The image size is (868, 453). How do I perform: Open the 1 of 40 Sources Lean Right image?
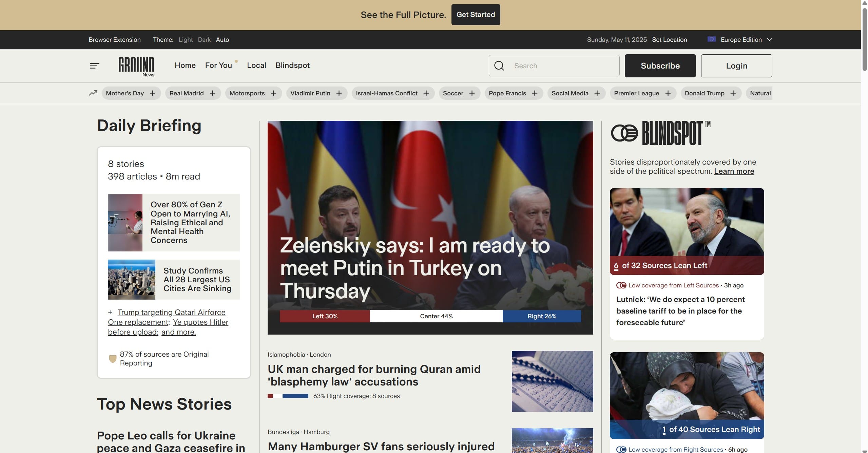tap(687, 396)
